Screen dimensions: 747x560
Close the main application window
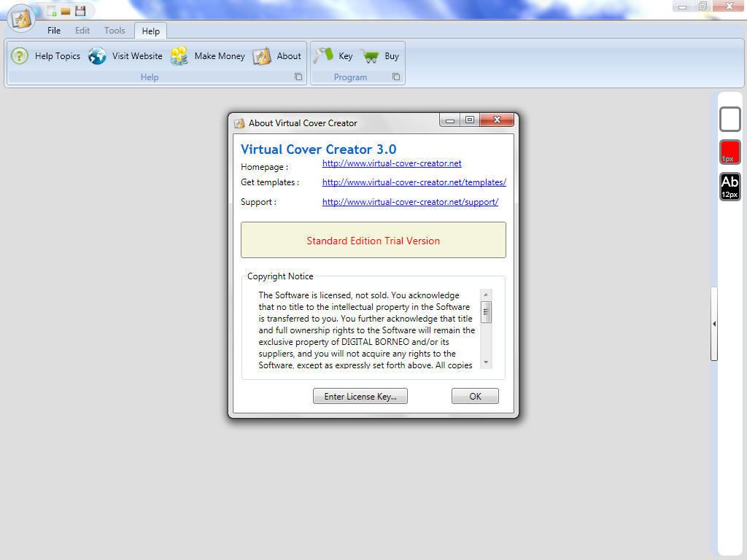pyautogui.click(x=729, y=6)
